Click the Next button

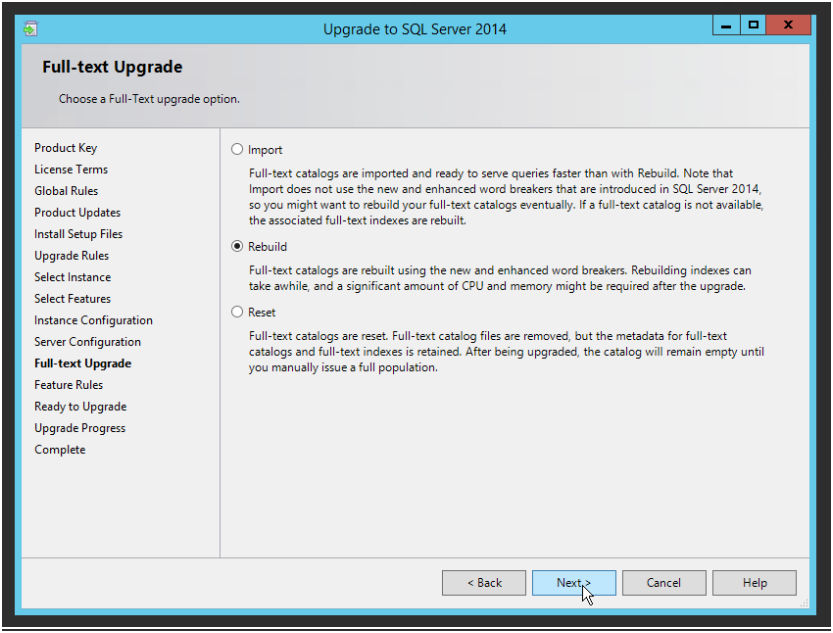click(x=574, y=583)
